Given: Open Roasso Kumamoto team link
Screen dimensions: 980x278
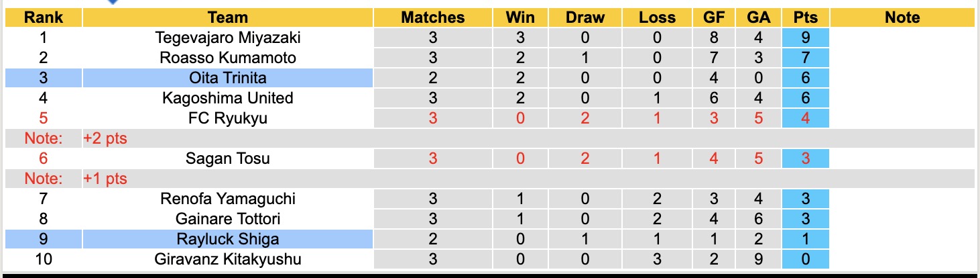Looking at the screenshot, I should click(x=228, y=58).
